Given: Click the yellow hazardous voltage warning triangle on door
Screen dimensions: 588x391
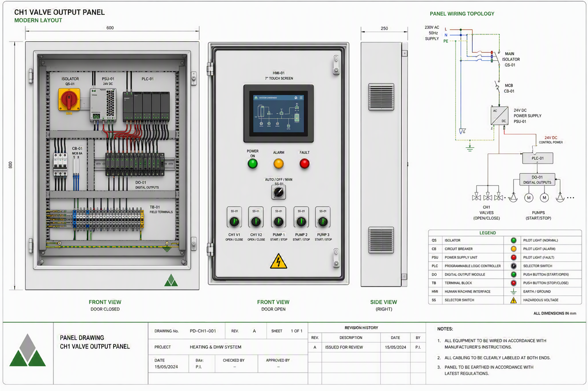Looking at the screenshot, I should pos(278,261).
